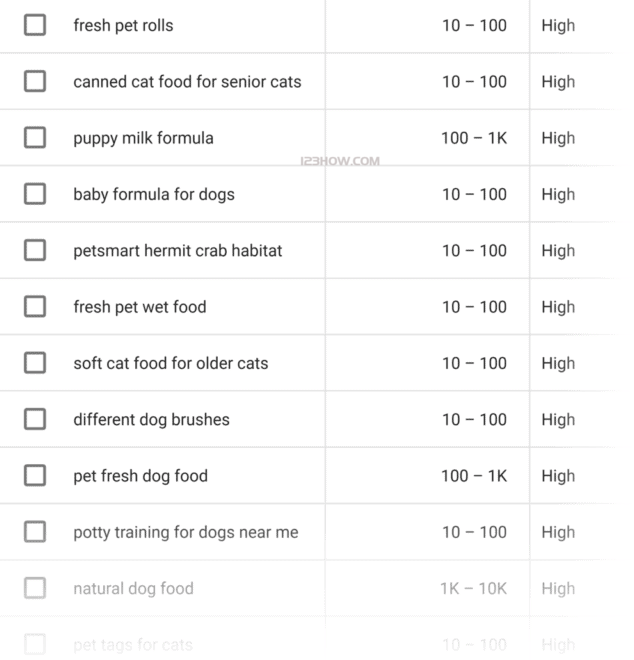Select canned cat food for senior cats checkbox
634x660 pixels.
[x=35, y=81]
